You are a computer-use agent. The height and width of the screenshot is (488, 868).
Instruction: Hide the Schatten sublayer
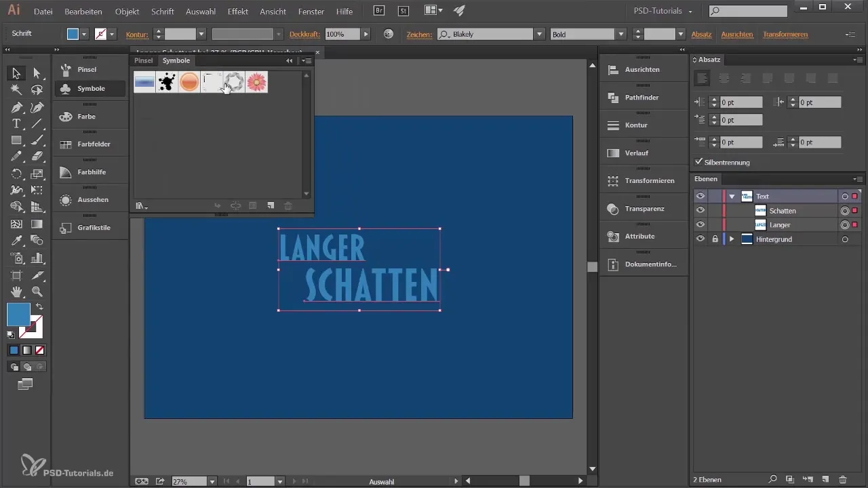[701, 210]
